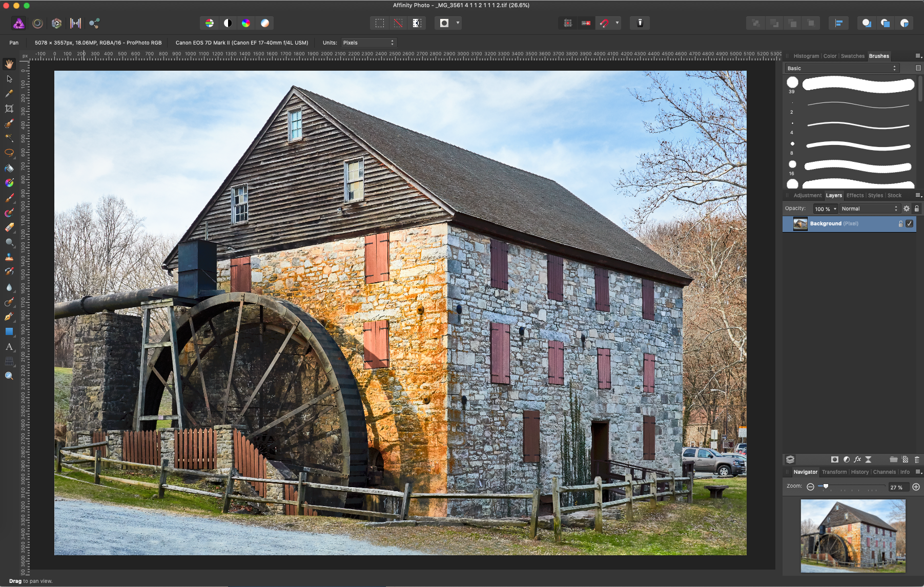Click the Adjustments button in Layers footer

click(846, 459)
